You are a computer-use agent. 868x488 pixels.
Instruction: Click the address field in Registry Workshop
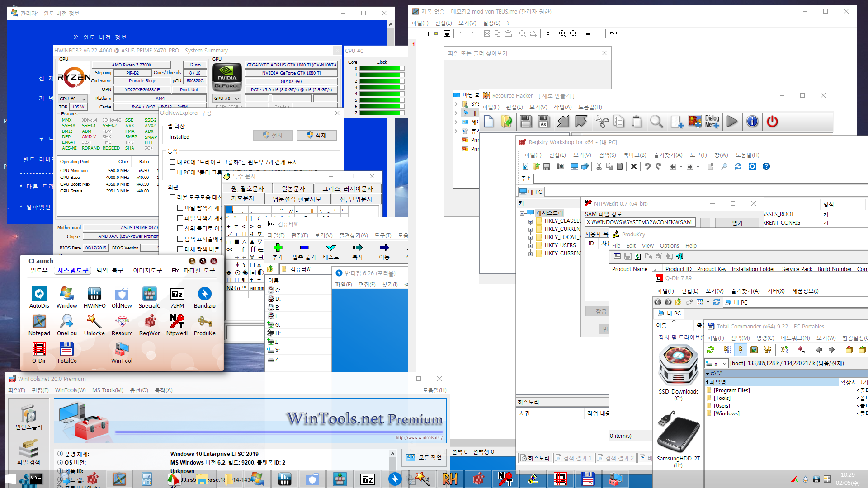click(700, 178)
